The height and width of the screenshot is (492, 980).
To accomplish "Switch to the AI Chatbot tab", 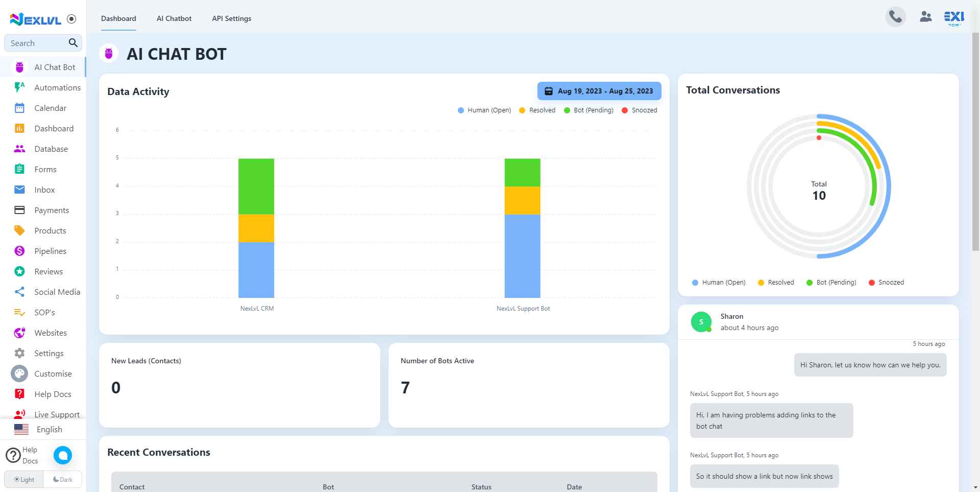I will click(174, 18).
